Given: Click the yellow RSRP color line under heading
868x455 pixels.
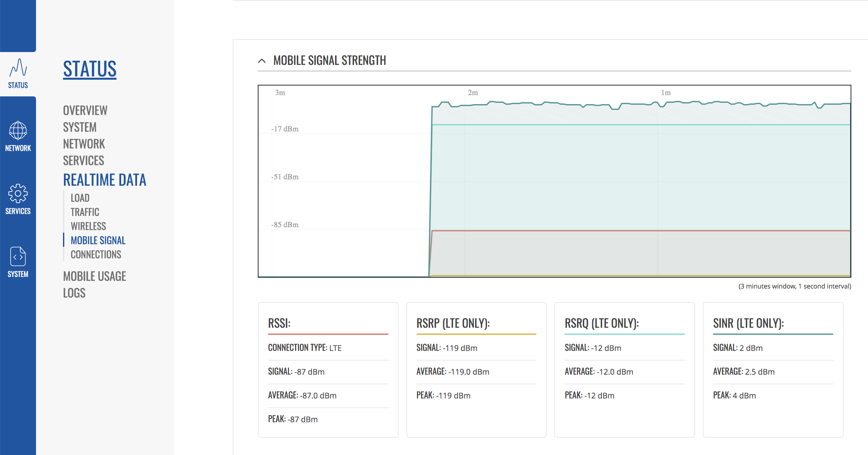Looking at the screenshot, I should [x=476, y=334].
